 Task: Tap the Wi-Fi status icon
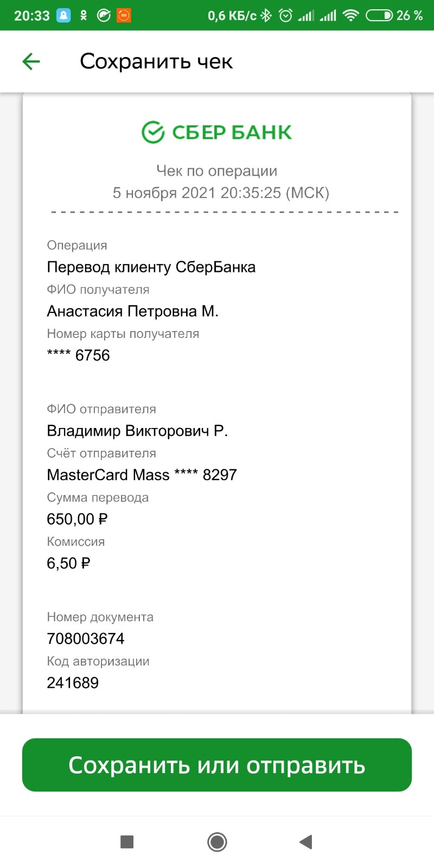[x=351, y=15]
